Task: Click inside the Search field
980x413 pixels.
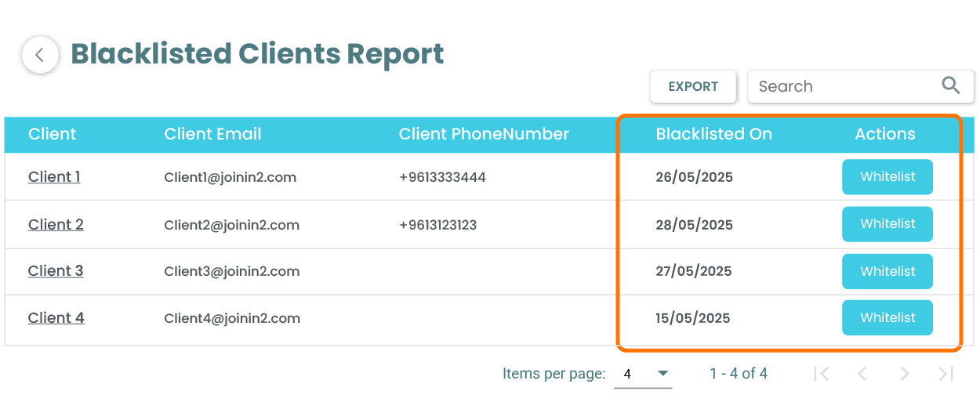Action: click(x=839, y=86)
